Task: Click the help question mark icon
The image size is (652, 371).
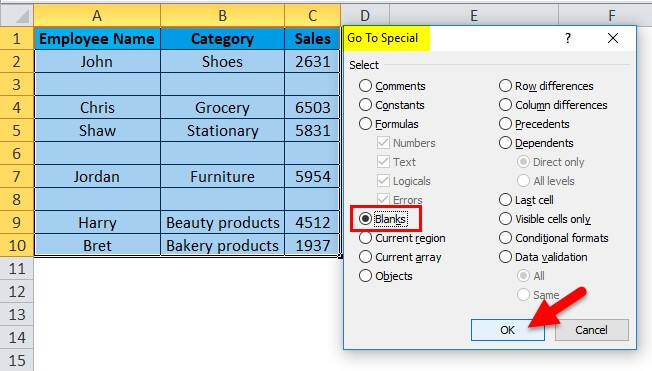Action: point(568,38)
